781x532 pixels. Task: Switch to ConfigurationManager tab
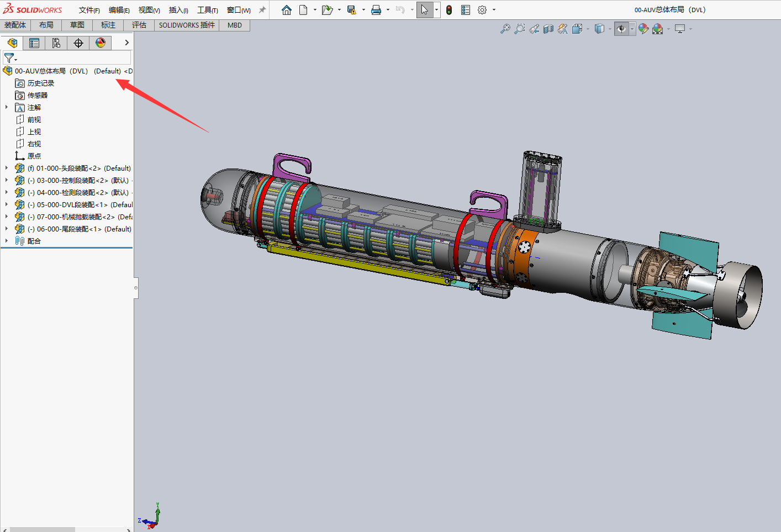56,43
